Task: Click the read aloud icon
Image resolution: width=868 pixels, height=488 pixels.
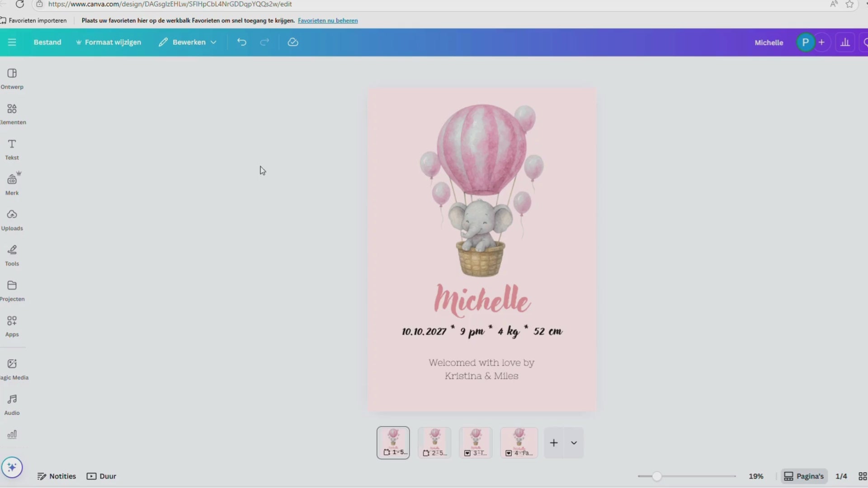Action: (834, 4)
